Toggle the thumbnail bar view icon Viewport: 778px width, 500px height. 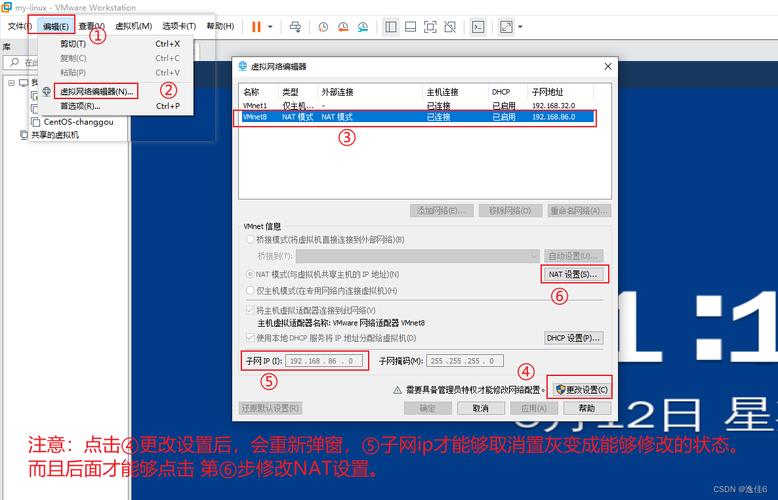pyautogui.click(x=410, y=27)
